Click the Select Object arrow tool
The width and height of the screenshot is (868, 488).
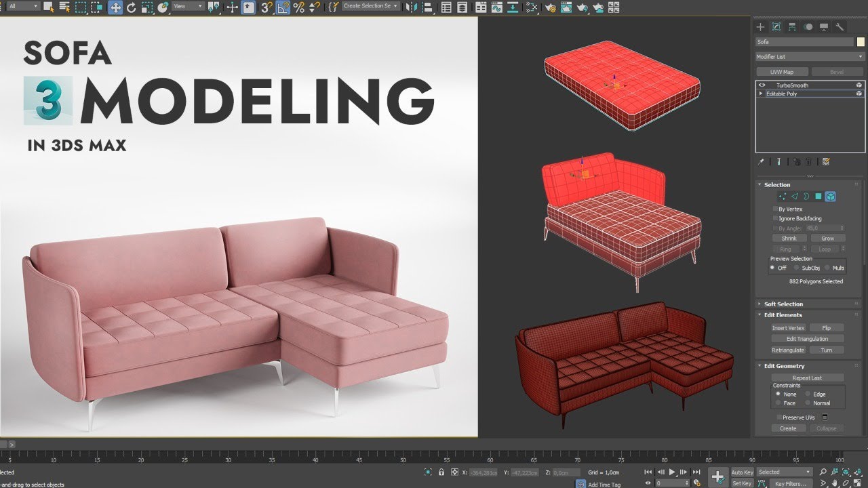(x=49, y=7)
